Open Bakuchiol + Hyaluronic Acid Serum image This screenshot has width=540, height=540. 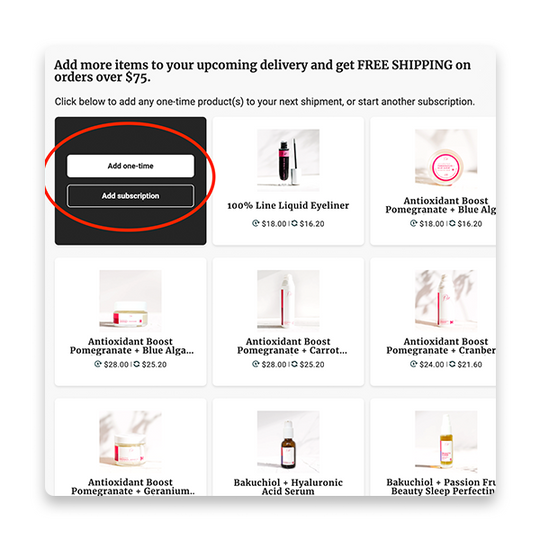point(288,442)
